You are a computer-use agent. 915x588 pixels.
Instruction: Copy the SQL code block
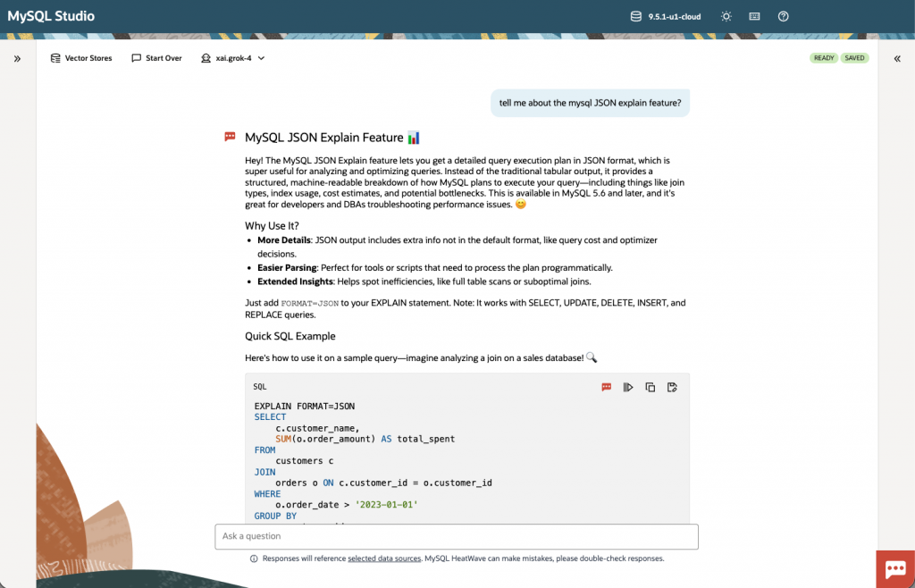651,387
